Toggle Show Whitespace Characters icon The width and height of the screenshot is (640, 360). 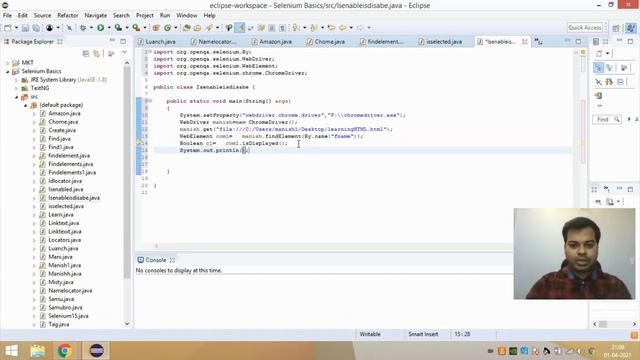tap(282, 28)
